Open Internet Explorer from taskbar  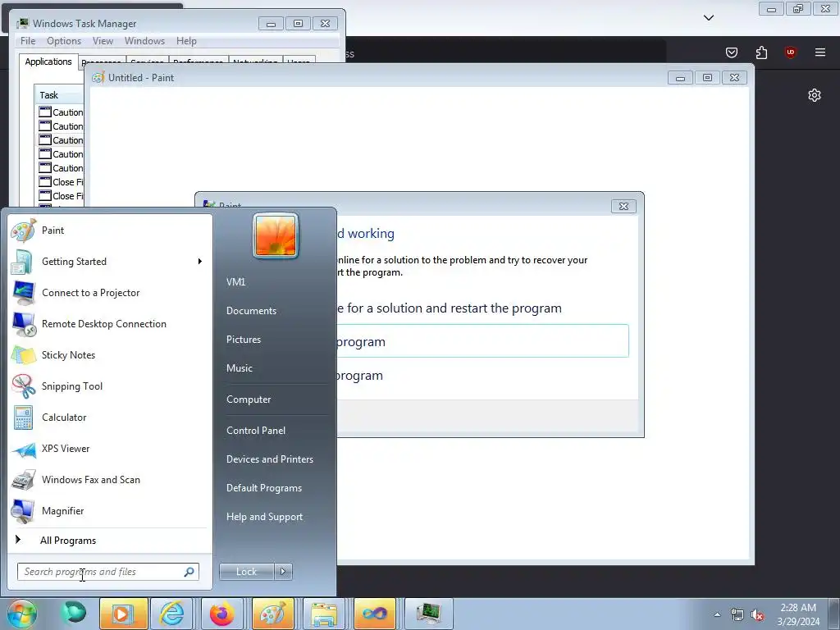(172, 614)
